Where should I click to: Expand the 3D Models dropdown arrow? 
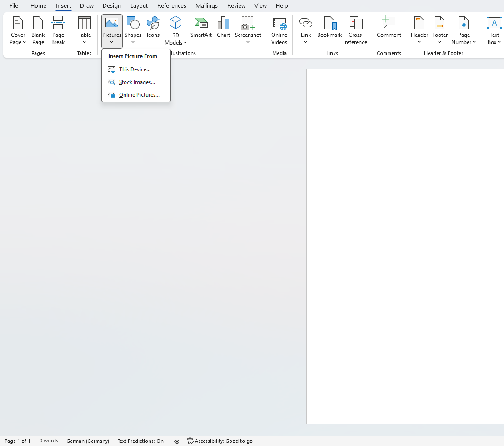[x=185, y=43]
